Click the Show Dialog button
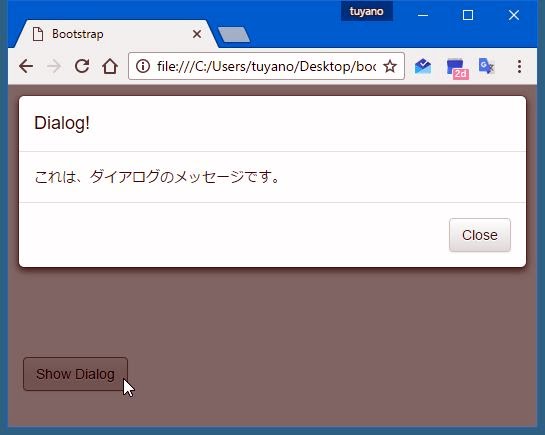 point(75,374)
